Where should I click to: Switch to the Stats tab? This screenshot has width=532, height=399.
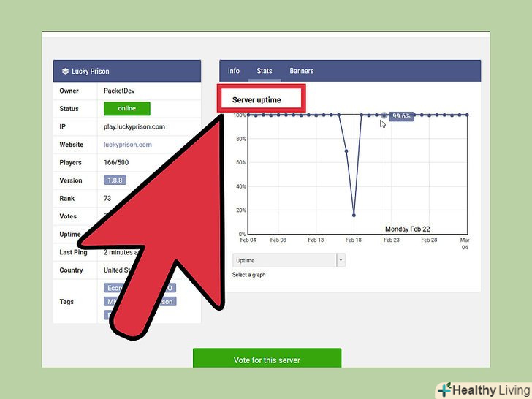coord(265,71)
